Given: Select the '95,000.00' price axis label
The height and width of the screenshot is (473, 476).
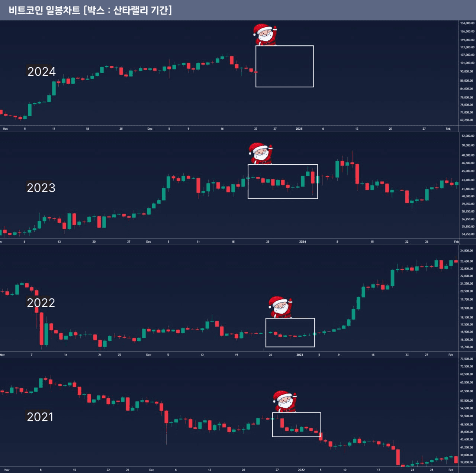Looking at the screenshot, I should pyautogui.click(x=467, y=71).
